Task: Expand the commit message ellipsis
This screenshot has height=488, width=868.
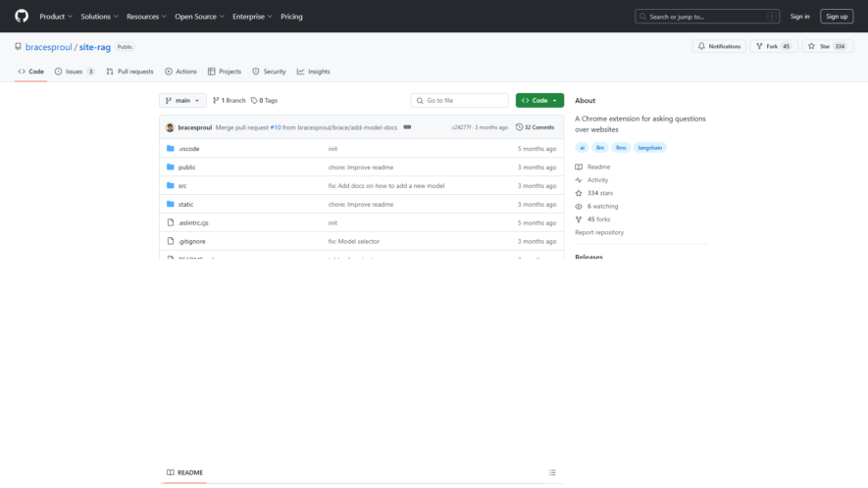Action: tap(407, 127)
